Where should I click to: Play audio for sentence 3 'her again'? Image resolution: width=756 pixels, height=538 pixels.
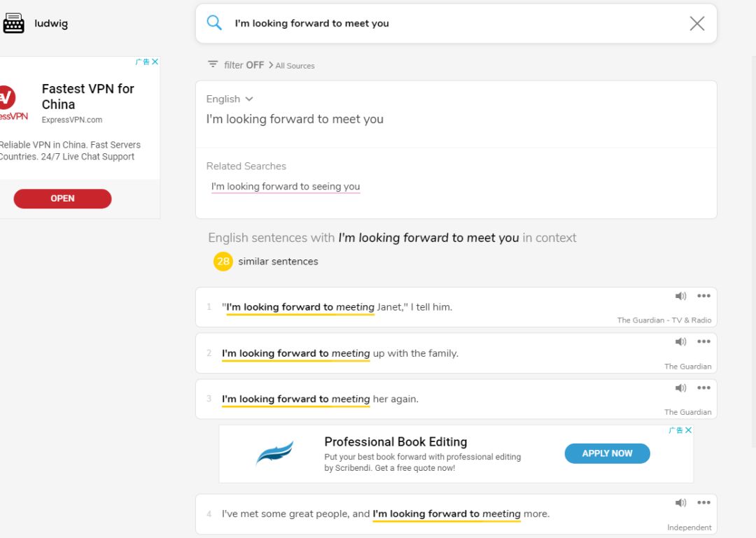[680, 388]
